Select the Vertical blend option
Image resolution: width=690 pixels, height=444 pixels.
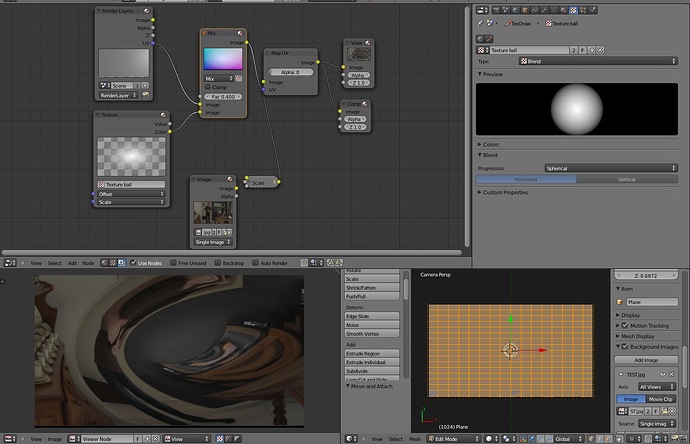[627, 179]
